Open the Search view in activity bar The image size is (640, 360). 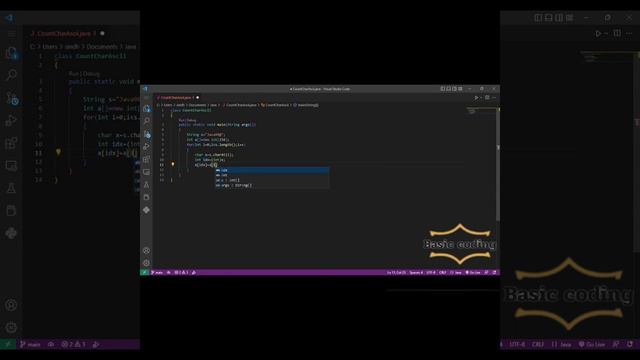click(x=147, y=121)
